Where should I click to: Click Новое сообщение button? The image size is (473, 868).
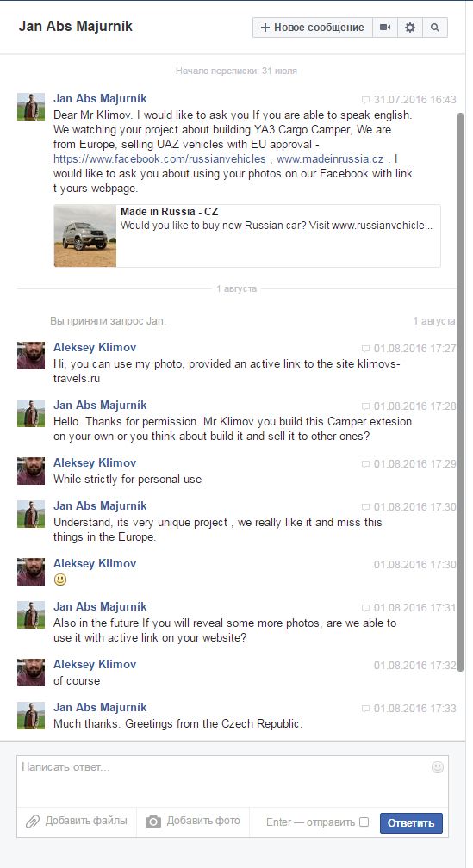pos(313,28)
